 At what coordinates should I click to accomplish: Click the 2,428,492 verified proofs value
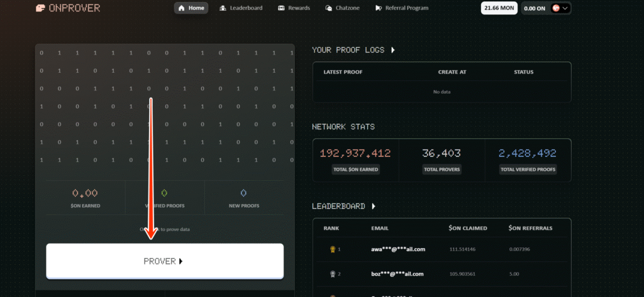point(528,153)
